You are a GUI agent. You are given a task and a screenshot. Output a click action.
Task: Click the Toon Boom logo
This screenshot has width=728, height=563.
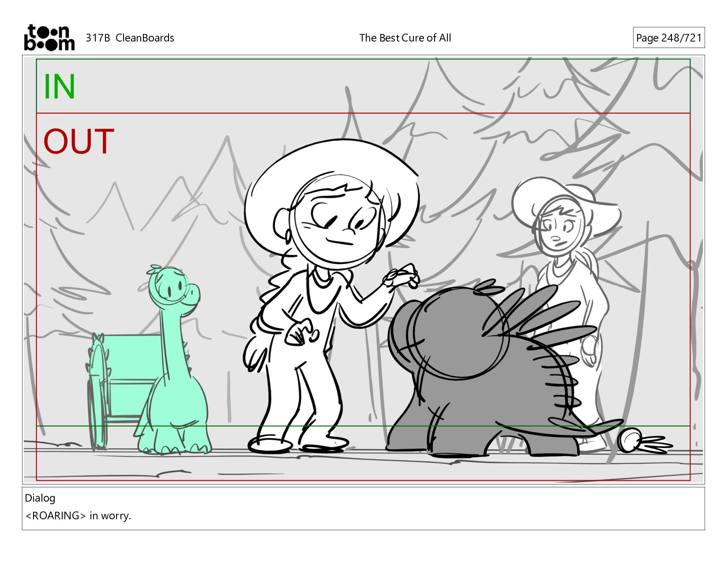point(49,38)
